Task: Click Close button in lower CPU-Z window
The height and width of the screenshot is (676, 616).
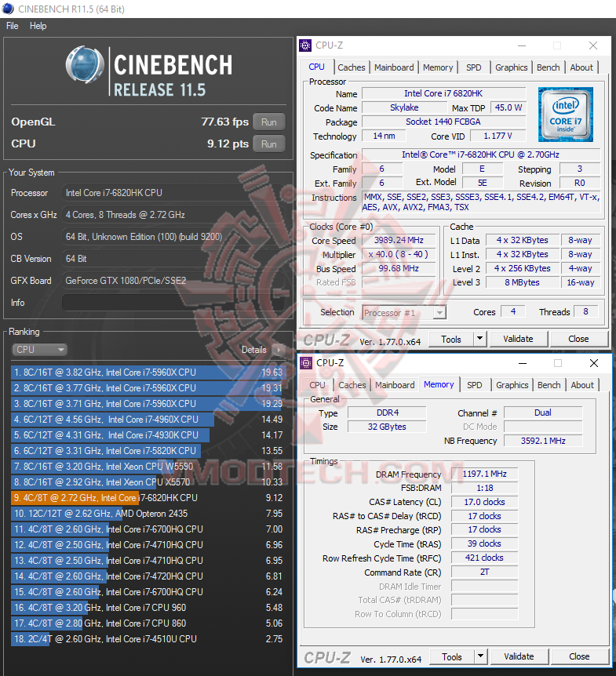Action: point(579,656)
